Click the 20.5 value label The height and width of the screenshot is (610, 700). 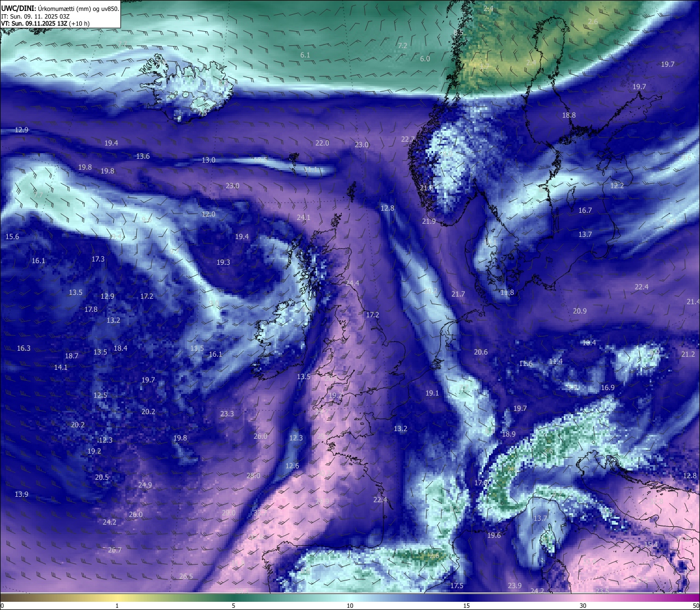click(x=102, y=478)
